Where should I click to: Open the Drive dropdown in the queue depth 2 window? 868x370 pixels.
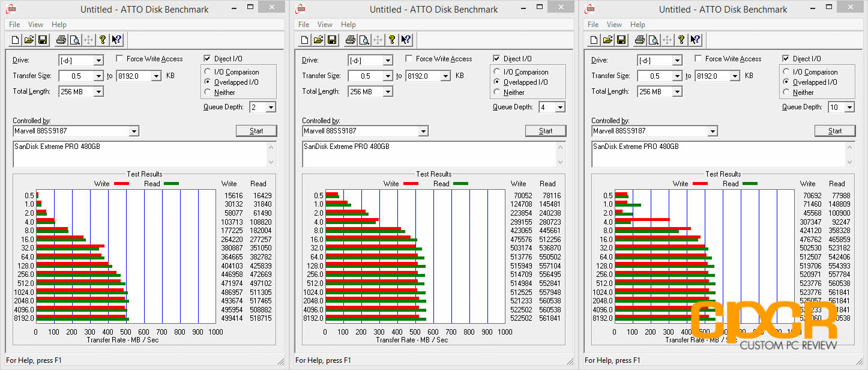pos(98,60)
